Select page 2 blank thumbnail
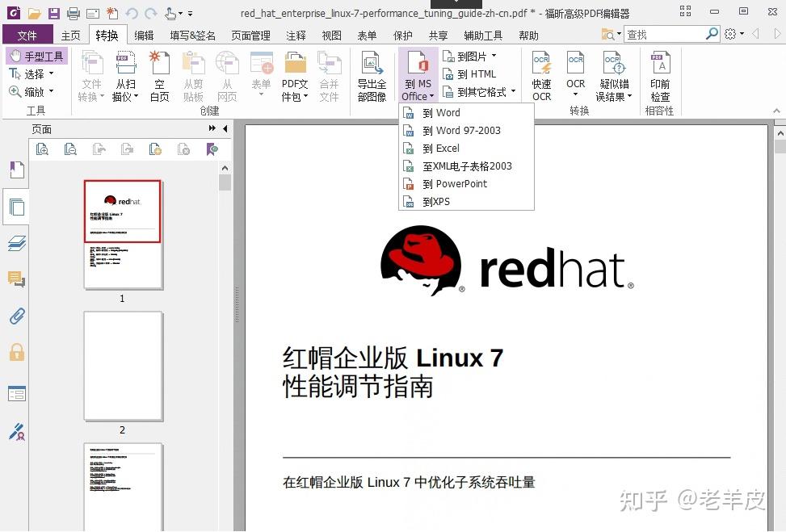Screen dimensions: 786x532 [123, 367]
